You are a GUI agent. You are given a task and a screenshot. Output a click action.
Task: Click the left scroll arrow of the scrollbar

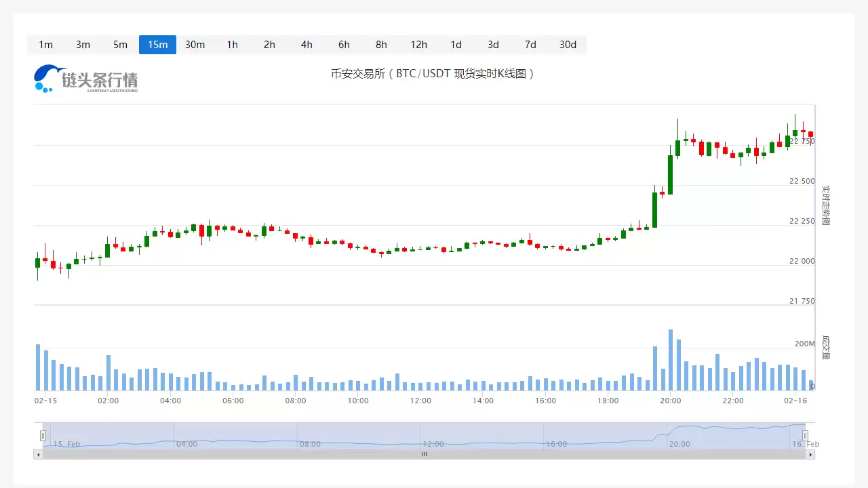pyautogui.click(x=38, y=454)
